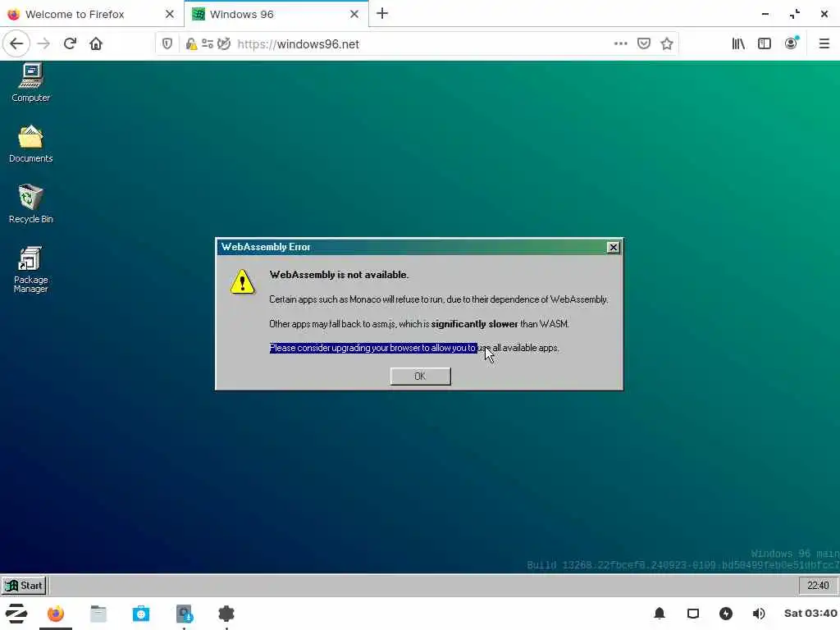Open page actions three-dot menu
The width and height of the screenshot is (840, 630).
click(620, 44)
